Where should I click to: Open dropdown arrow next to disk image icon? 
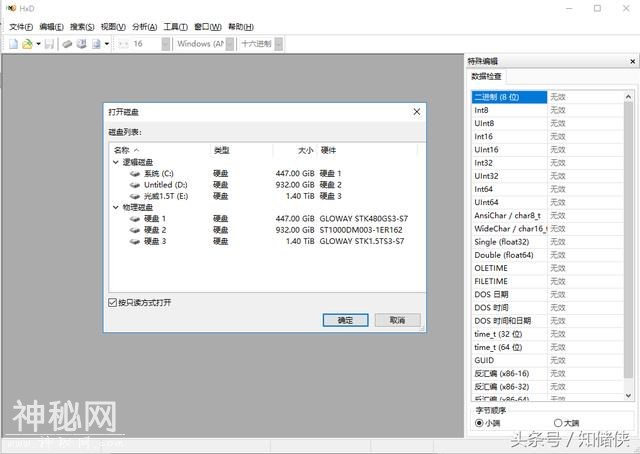click(x=107, y=44)
